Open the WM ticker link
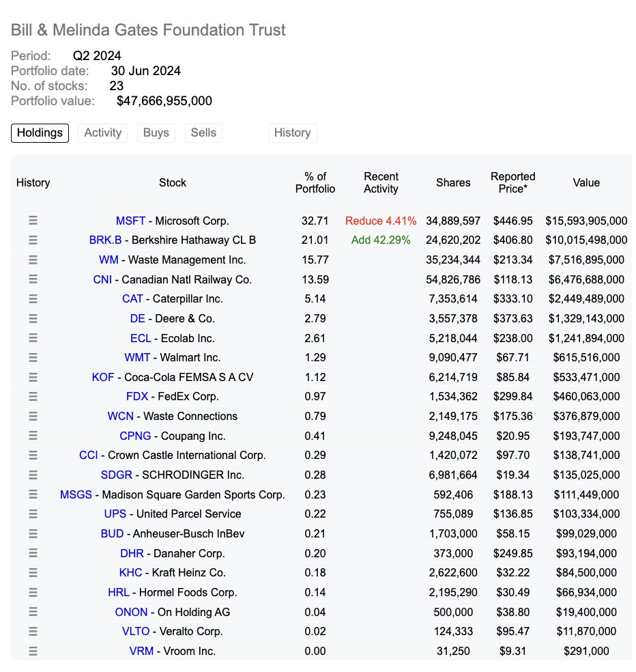Image resolution: width=636 pixels, height=672 pixels. (x=109, y=260)
